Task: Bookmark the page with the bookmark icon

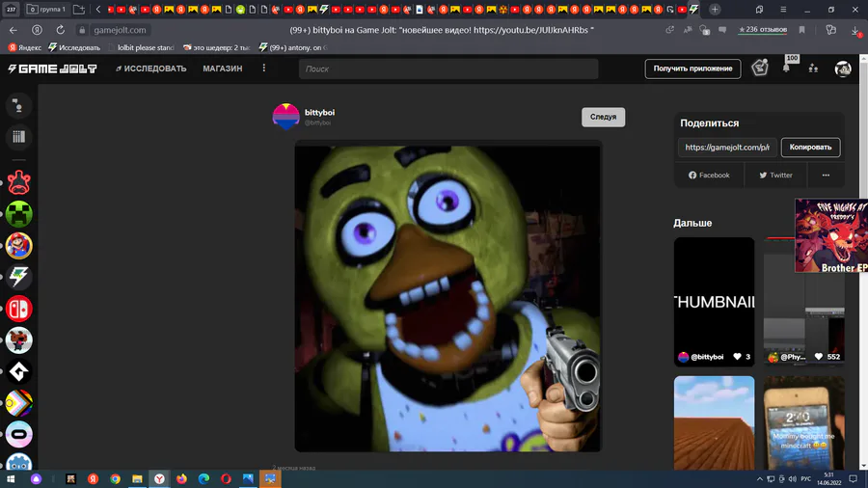Action: tap(801, 30)
